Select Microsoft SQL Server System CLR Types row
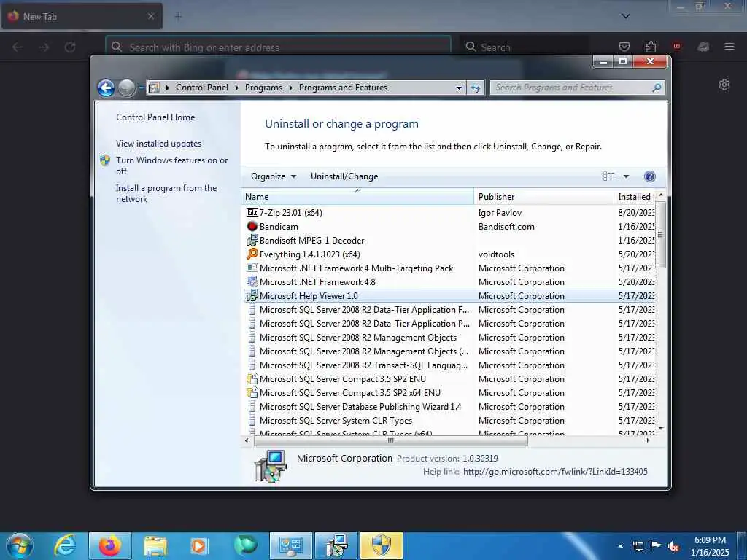The image size is (747, 560). [x=449, y=421]
